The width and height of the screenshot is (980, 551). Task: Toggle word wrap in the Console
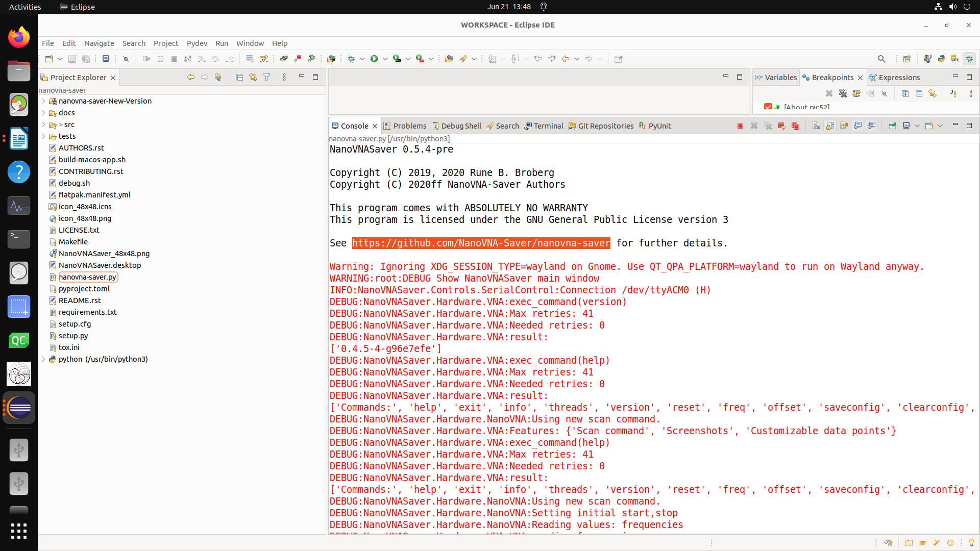point(844,126)
